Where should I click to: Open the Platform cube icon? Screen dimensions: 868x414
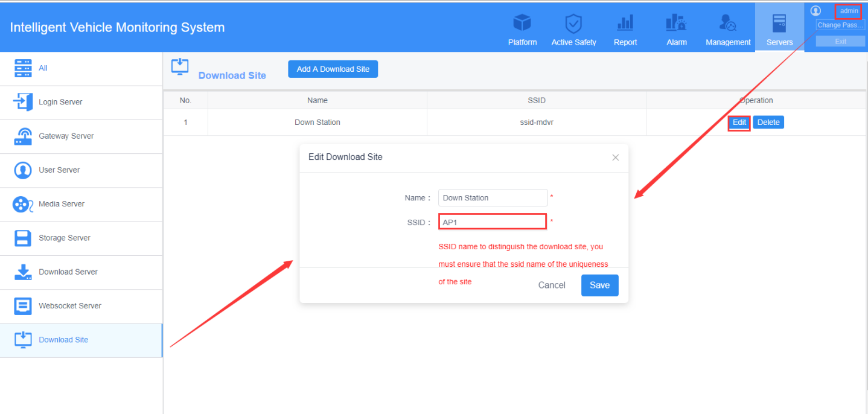tap(522, 24)
